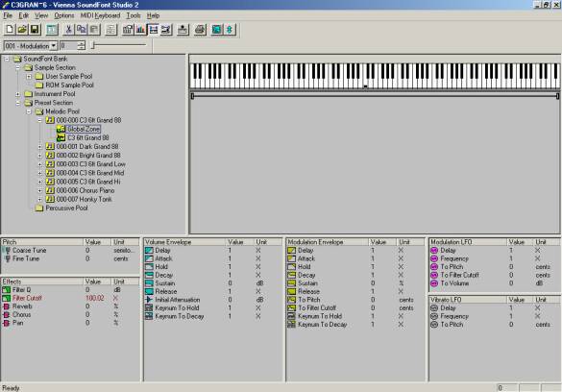Image resolution: width=562 pixels, height=392 pixels.
Task: Open the Options menu
Action: (64, 15)
